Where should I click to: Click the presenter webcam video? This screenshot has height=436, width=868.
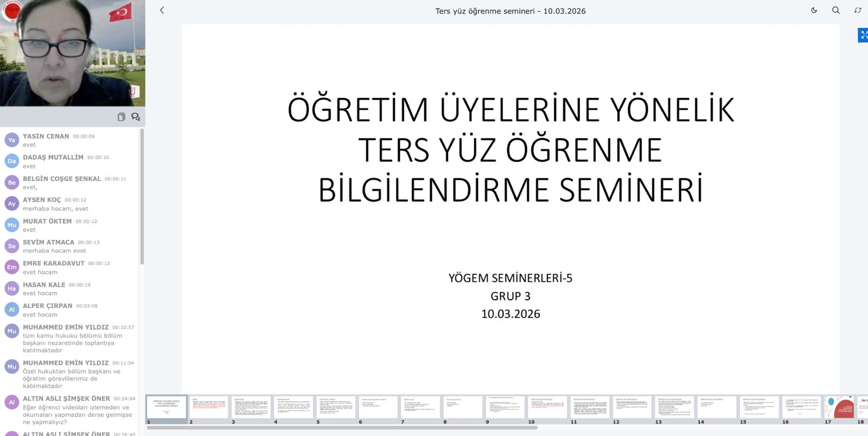click(73, 53)
